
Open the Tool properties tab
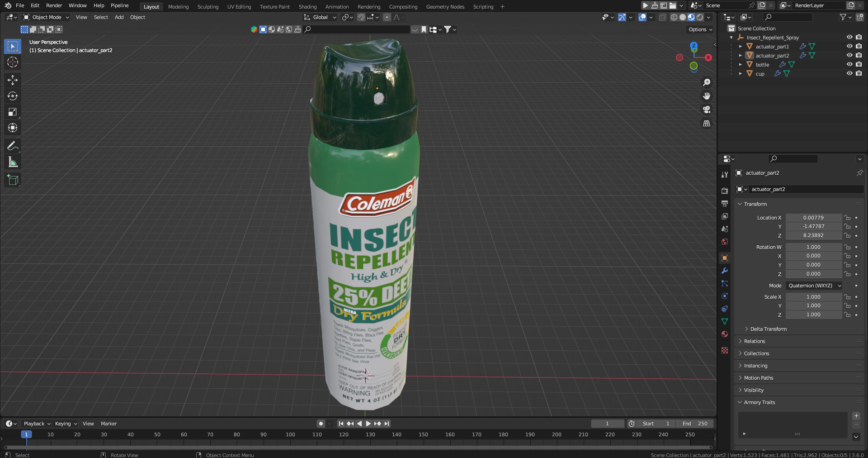pos(725,175)
